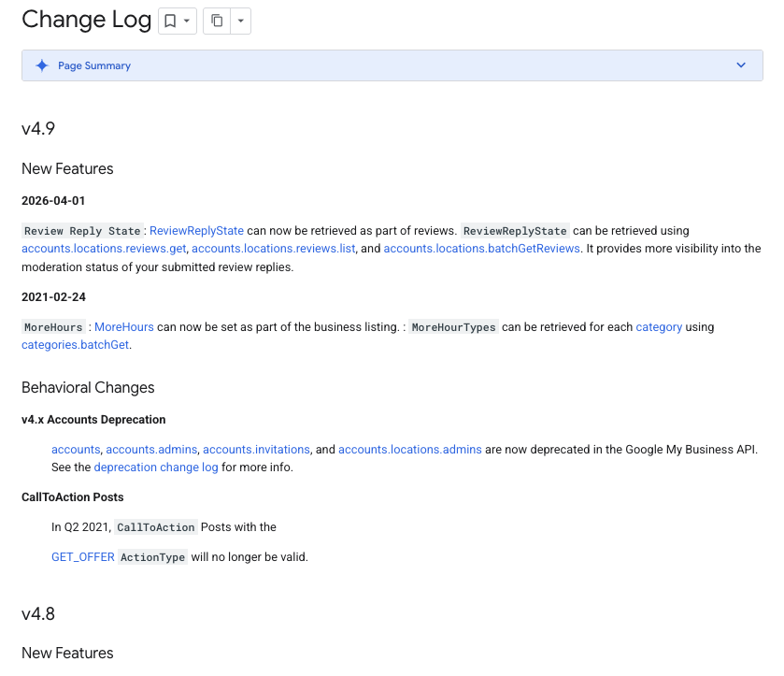The width and height of the screenshot is (784, 676).
Task: Follow the category link
Action: coord(659,327)
